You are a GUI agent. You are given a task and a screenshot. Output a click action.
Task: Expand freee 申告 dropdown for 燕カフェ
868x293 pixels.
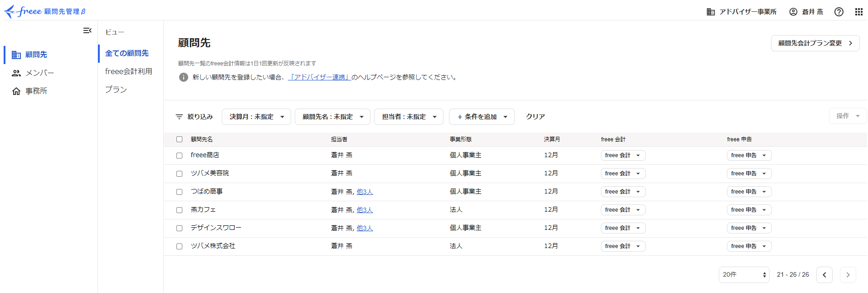coord(749,210)
